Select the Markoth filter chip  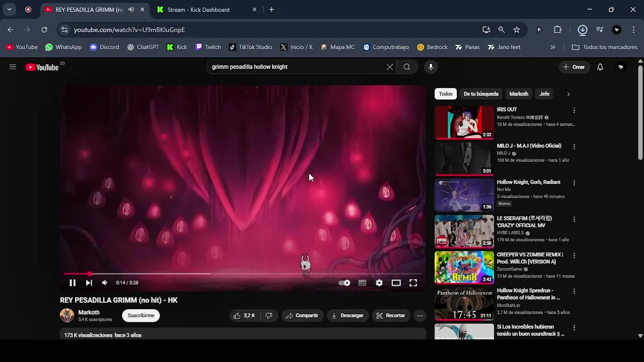tap(519, 94)
